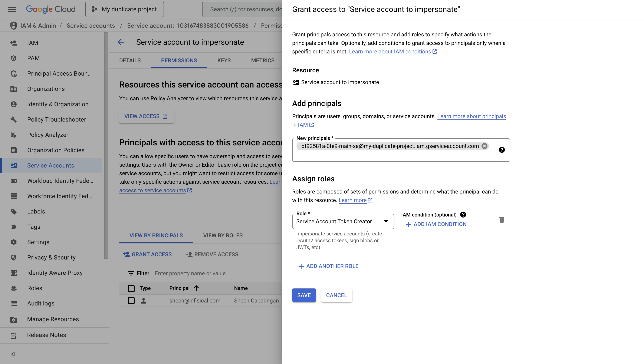
Task: Click the Identity & Organization person icon
Action: 14,104
